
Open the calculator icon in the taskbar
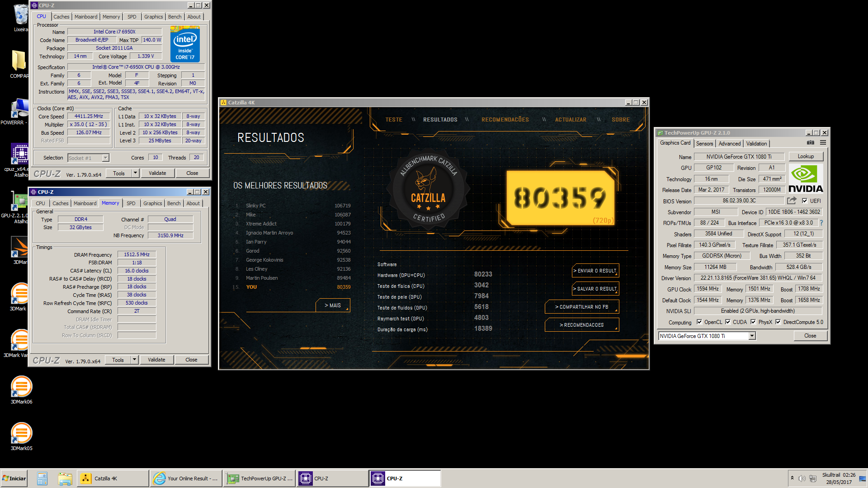(42, 479)
